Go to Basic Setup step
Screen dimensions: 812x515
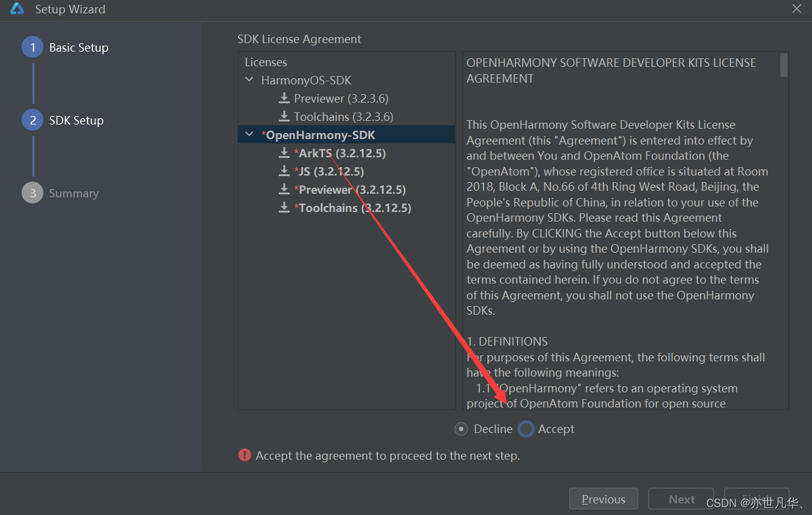click(x=79, y=47)
